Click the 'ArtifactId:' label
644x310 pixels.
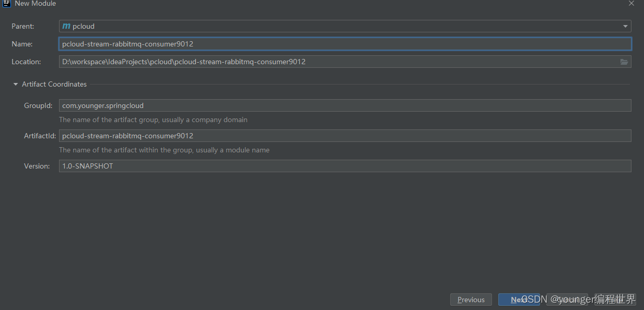(x=40, y=136)
